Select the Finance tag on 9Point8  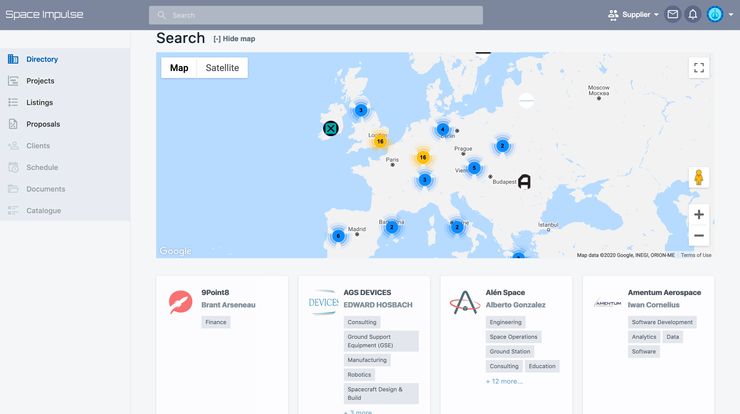pyautogui.click(x=216, y=322)
